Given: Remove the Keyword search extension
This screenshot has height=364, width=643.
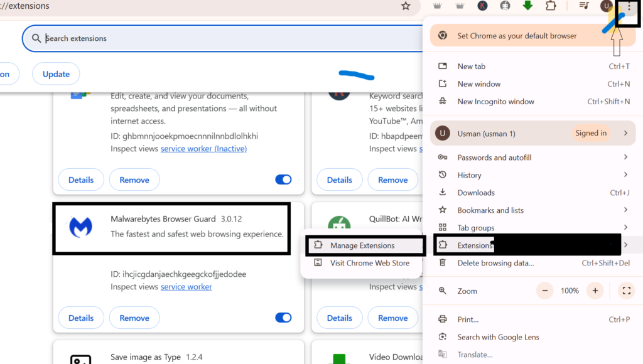Looking at the screenshot, I should tap(393, 179).
